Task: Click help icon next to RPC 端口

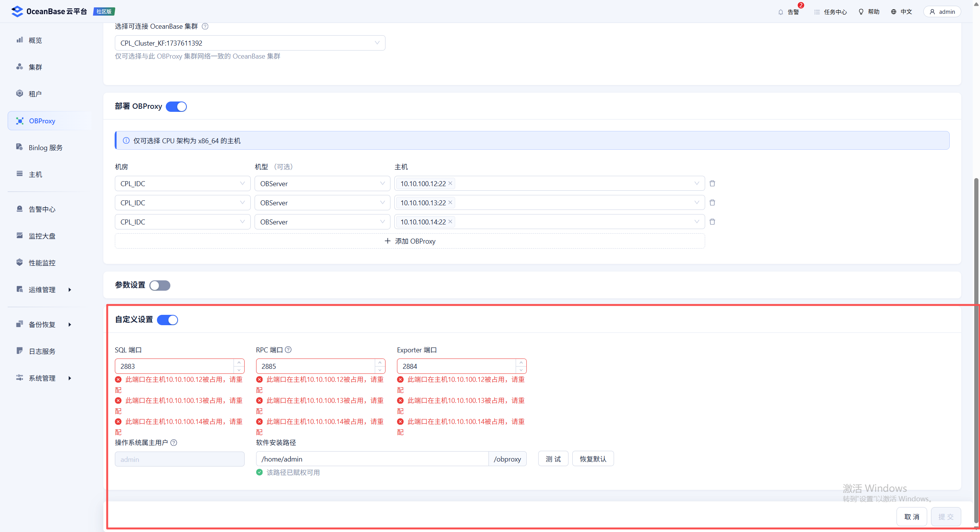Action: [288, 350]
